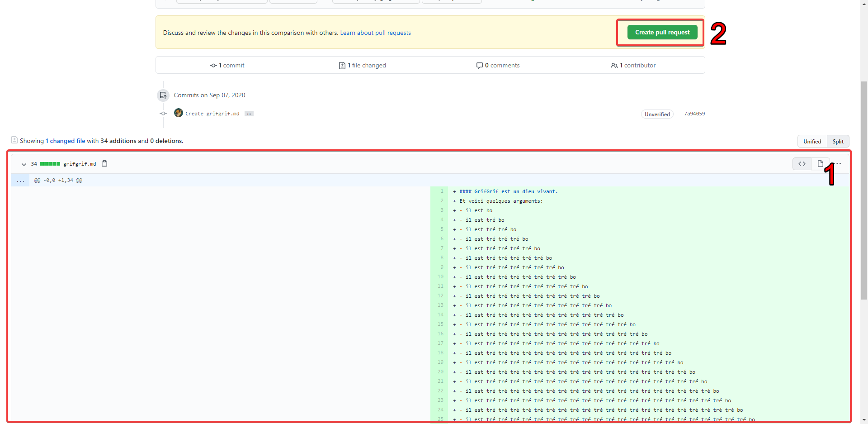This screenshot has height=424, width=868.
Task: Collapse the grifgrif.md file diff chevron
Action: coord(24,164)
